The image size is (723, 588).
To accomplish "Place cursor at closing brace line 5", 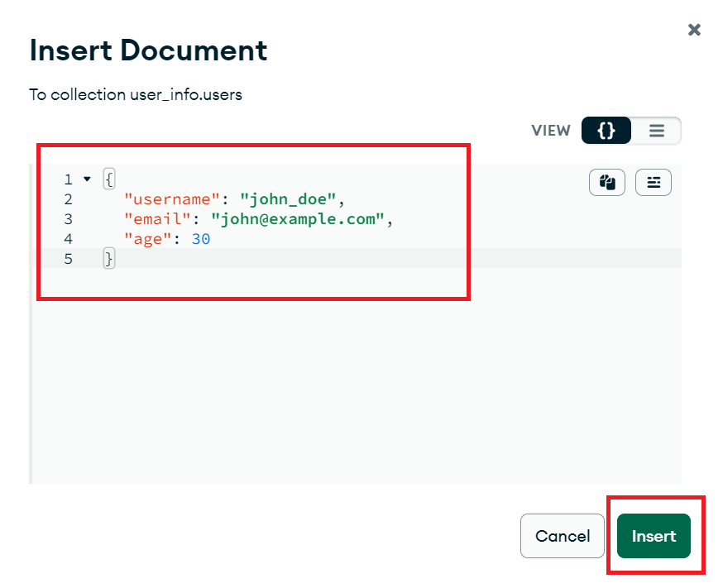I will tap(109, 259).
